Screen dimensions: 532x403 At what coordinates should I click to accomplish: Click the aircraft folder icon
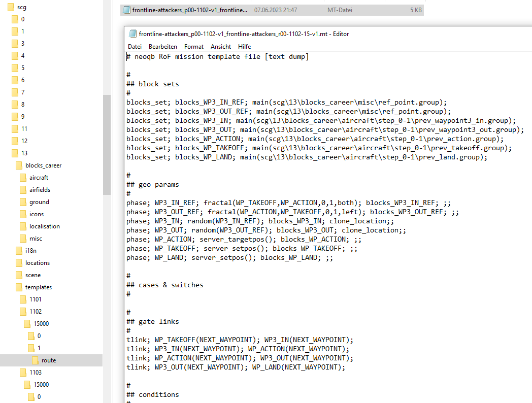(x=23, y=178)
